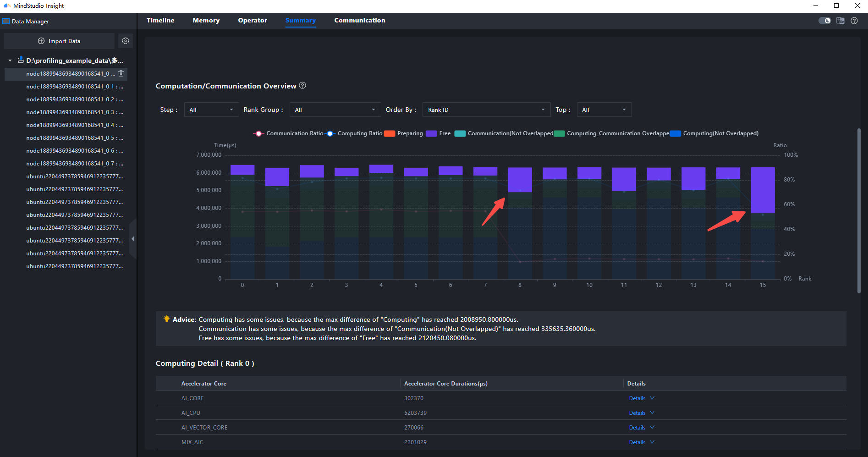Toggle the Free series in legend
The width and height of the screenshot is (868, 457).
pyautogui.click(x=439, y=133)
